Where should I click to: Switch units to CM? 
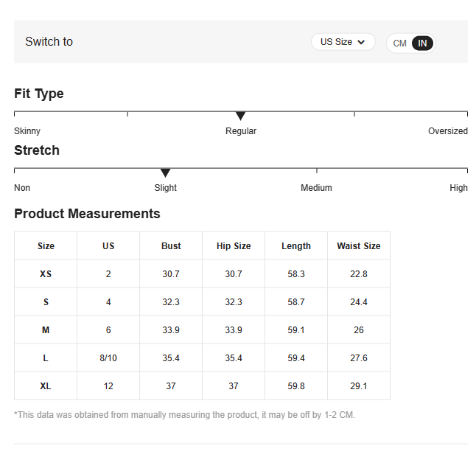pyautogui.click(x=399, y=43)
